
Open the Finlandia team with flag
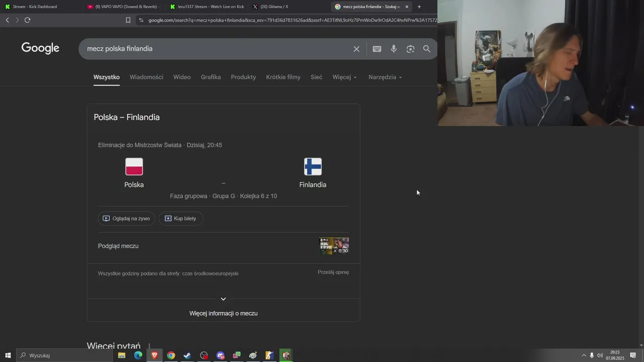[x=312, y=173]
